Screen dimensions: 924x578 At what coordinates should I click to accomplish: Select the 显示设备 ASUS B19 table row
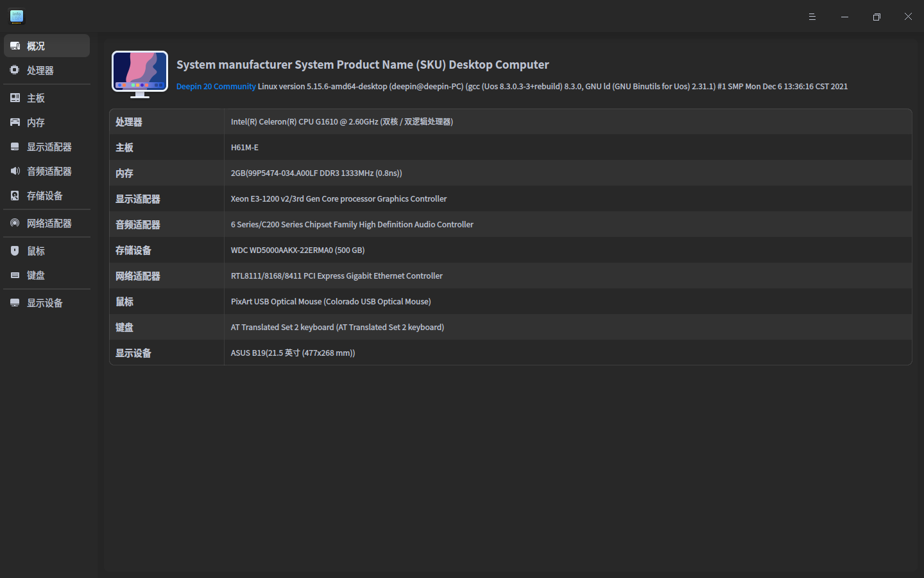[510, 353]
